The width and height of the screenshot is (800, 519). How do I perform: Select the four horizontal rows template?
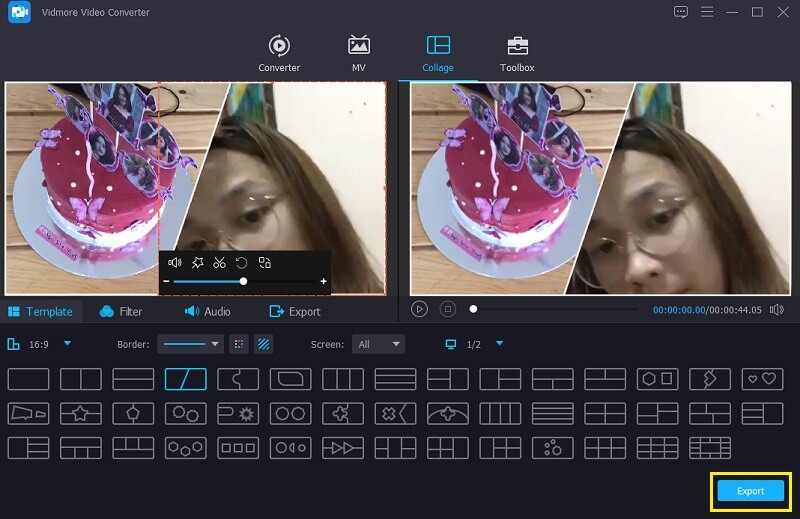(553, 414)
